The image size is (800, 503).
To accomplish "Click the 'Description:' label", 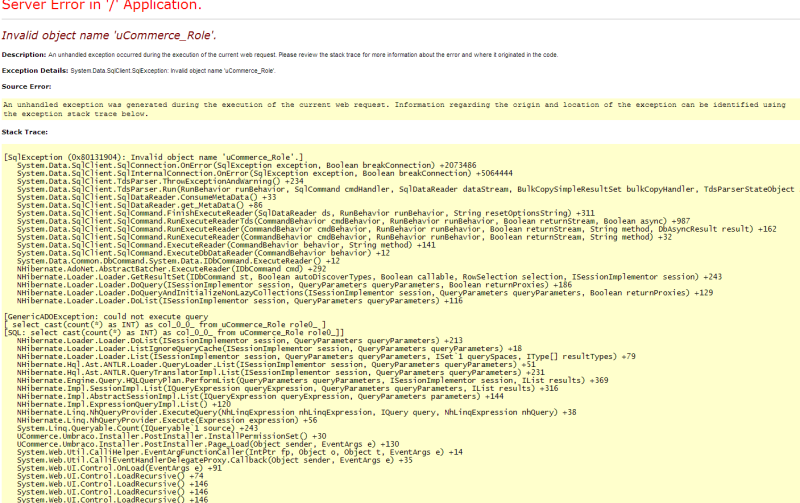I will click(24, 55).
